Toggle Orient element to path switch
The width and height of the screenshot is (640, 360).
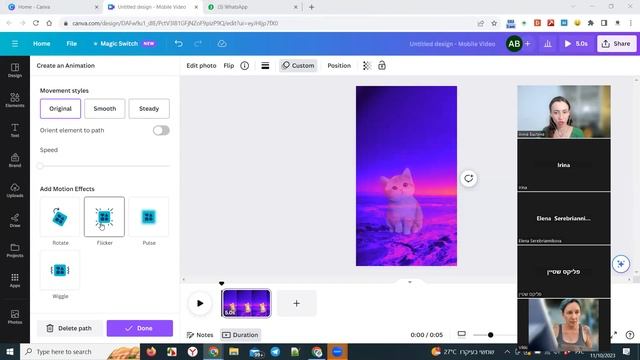pyautogui.click(x=161, y=130)
